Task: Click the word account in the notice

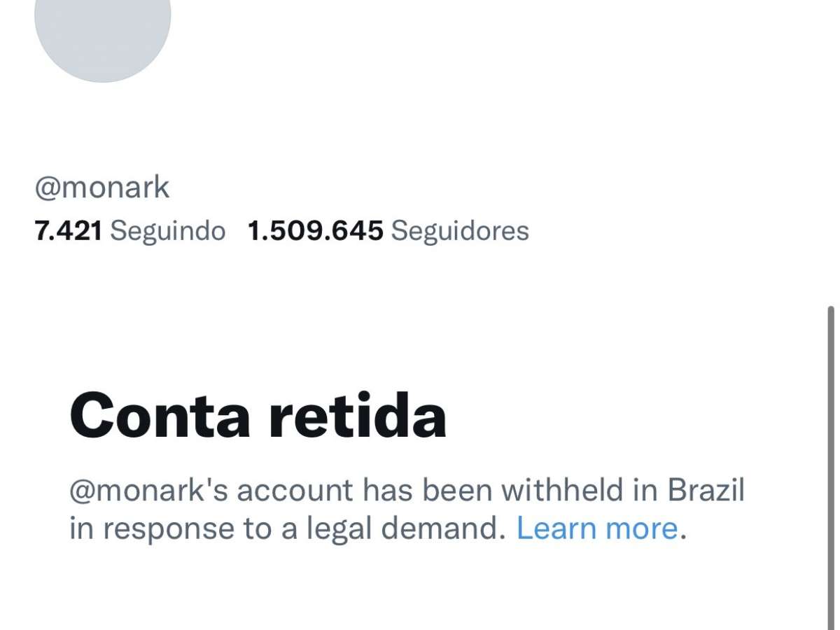Action: coord(295,490)
